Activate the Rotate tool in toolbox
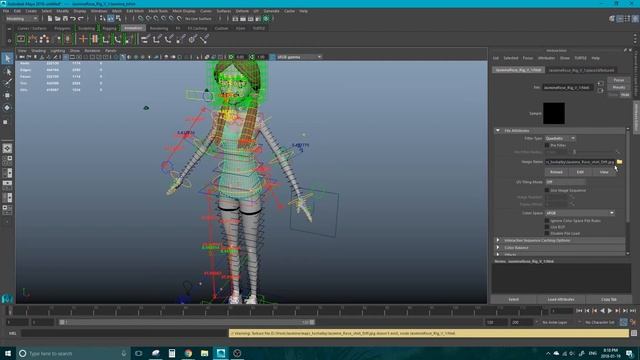 (7, 108)
